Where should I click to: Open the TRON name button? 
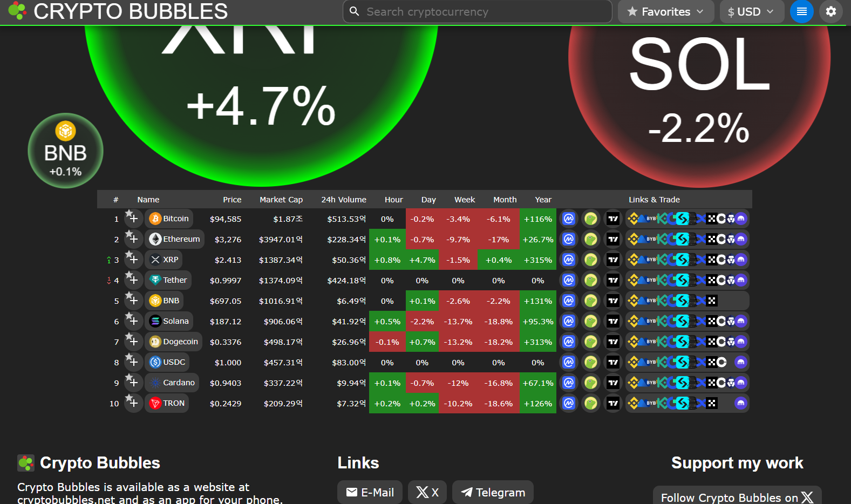(167, 403)
